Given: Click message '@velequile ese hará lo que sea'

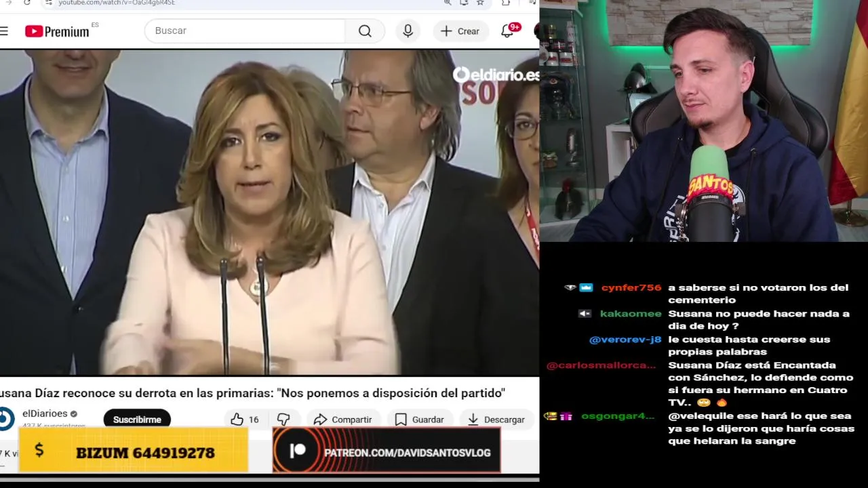Looking at the screenshot, I should (x=761, y=428).
